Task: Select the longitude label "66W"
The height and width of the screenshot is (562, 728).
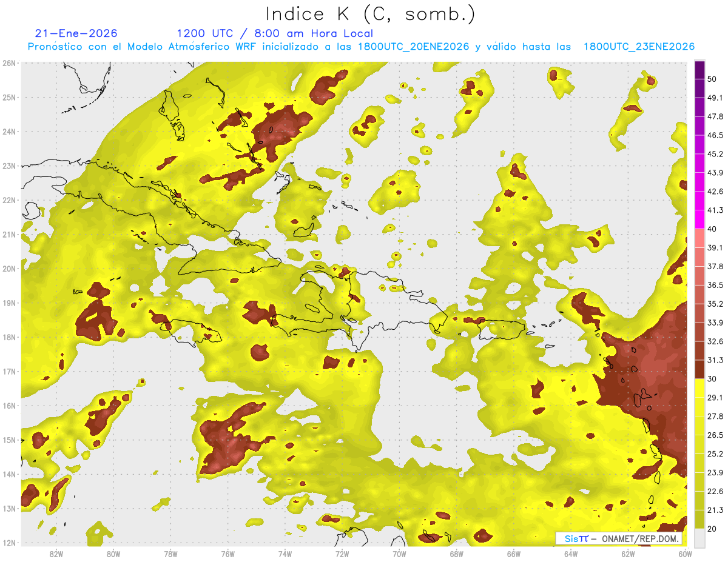Action: (513, 554)
